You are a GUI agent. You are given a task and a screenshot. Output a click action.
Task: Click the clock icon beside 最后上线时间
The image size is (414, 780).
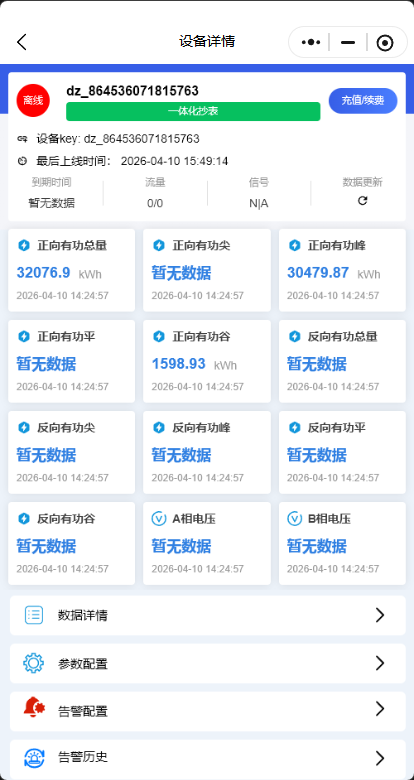(x=22, y=161)
